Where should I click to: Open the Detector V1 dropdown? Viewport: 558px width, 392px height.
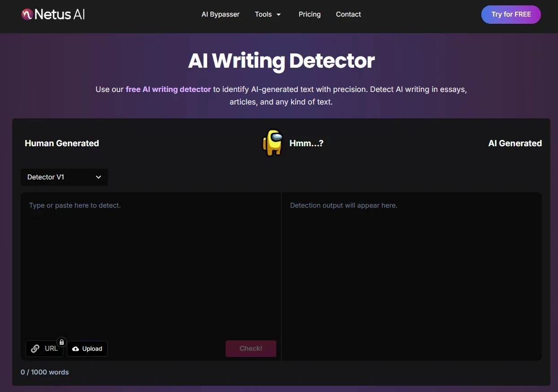point(64,177)
